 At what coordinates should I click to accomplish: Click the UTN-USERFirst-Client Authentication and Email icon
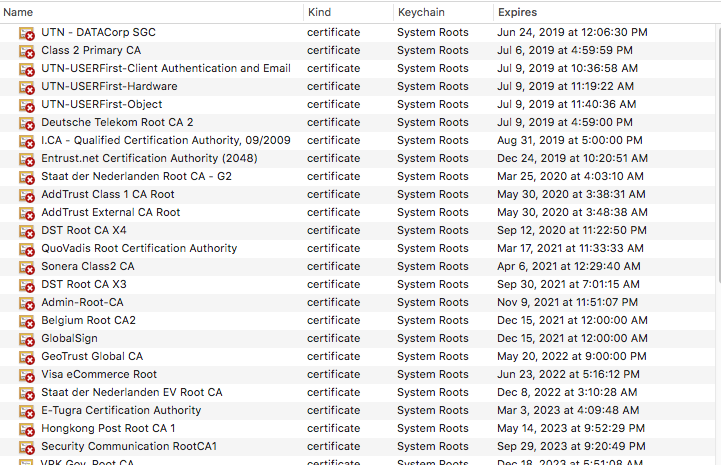coord(27,69)
